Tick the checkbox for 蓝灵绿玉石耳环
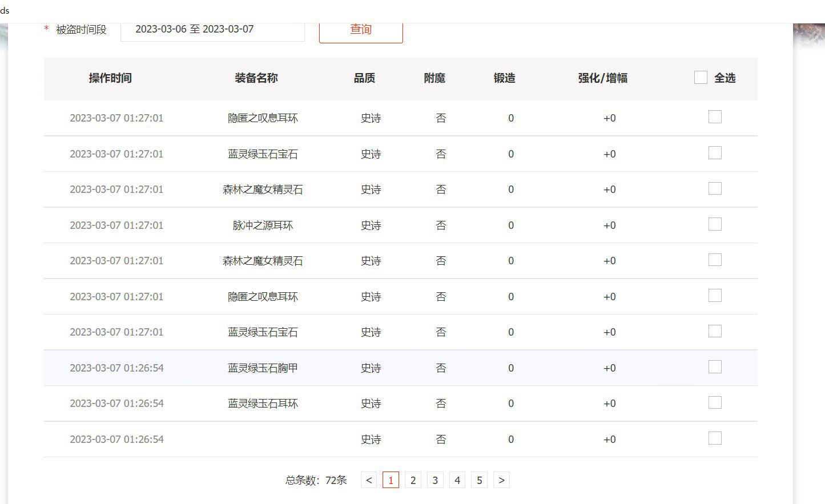Image resolution: width=825 pixels, height=504 pixels. (x=715, y=403)
